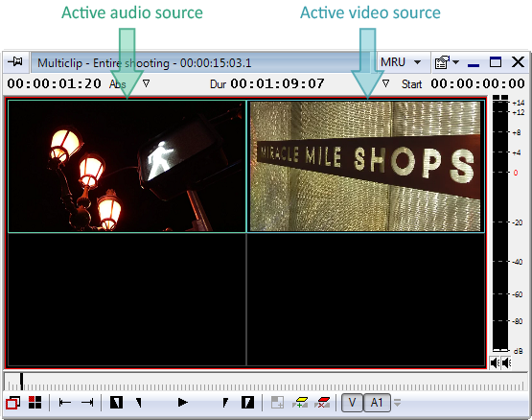The height and width of the screenshot is (420, 532).
Task: Click the middle of the scrub bar ruler
Action: click(x=265, y=383)
